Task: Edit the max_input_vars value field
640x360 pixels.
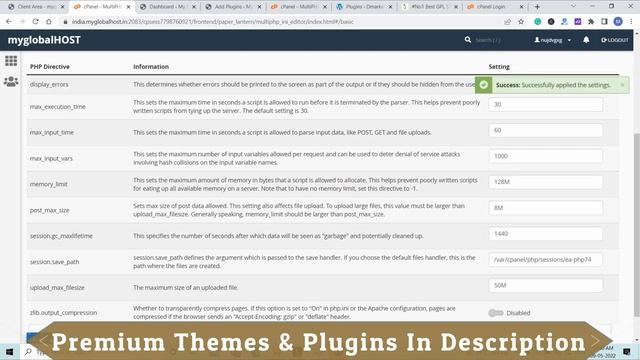Action: 546,156
